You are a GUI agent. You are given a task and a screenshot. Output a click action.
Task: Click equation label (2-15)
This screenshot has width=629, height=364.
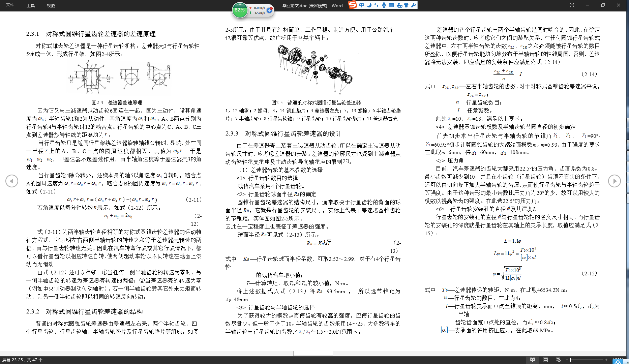589,273
